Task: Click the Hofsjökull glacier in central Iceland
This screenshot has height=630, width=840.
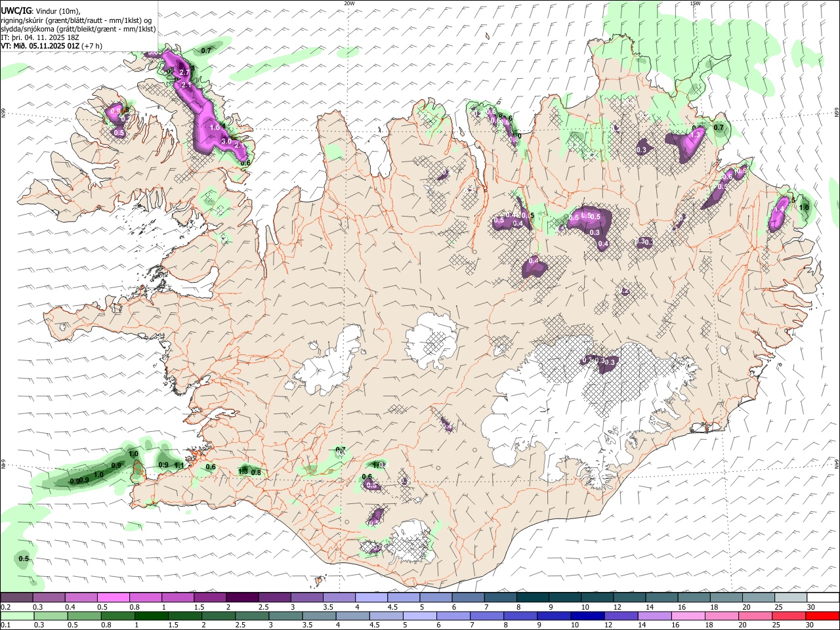Action: click(432, 340)
